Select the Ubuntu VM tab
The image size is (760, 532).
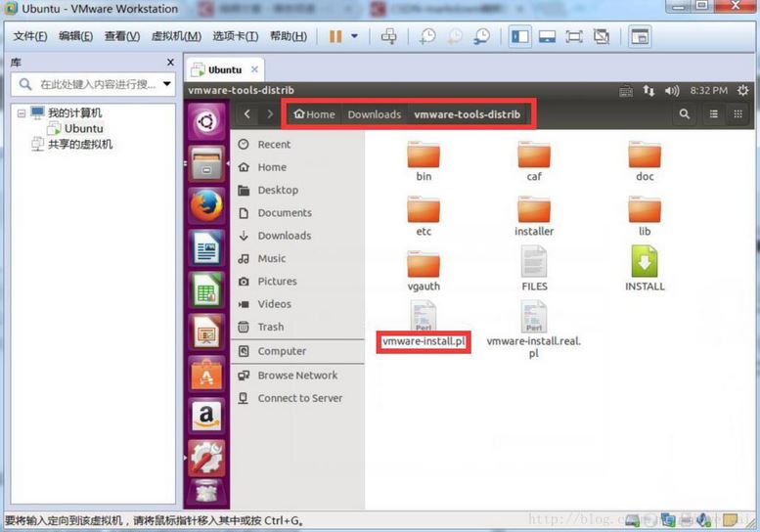tap(224, 70)
